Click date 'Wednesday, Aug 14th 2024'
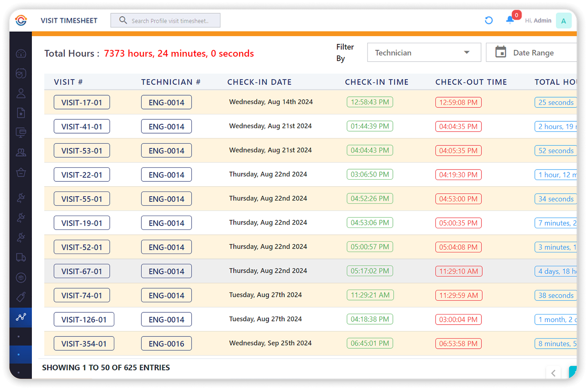This screenshot has height=390, width=588. 271,102
